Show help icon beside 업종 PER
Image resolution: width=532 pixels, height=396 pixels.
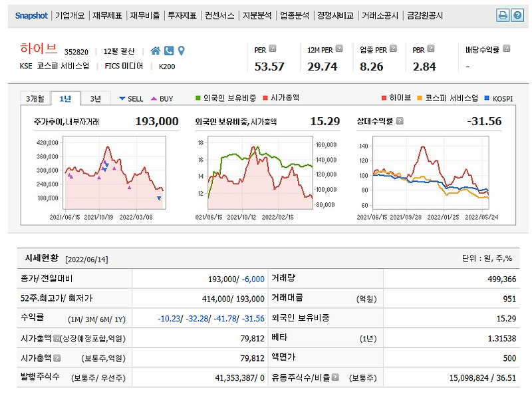[393, 49]
